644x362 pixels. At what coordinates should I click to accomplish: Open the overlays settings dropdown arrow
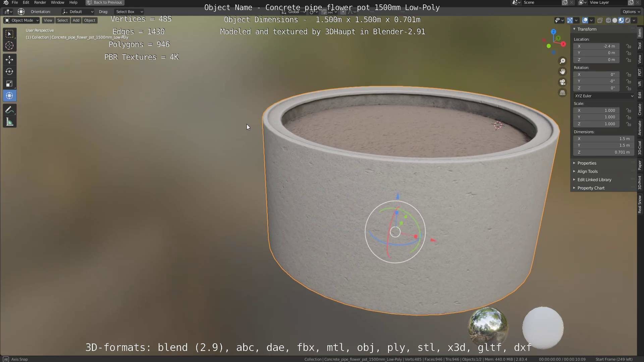(591, 20)
